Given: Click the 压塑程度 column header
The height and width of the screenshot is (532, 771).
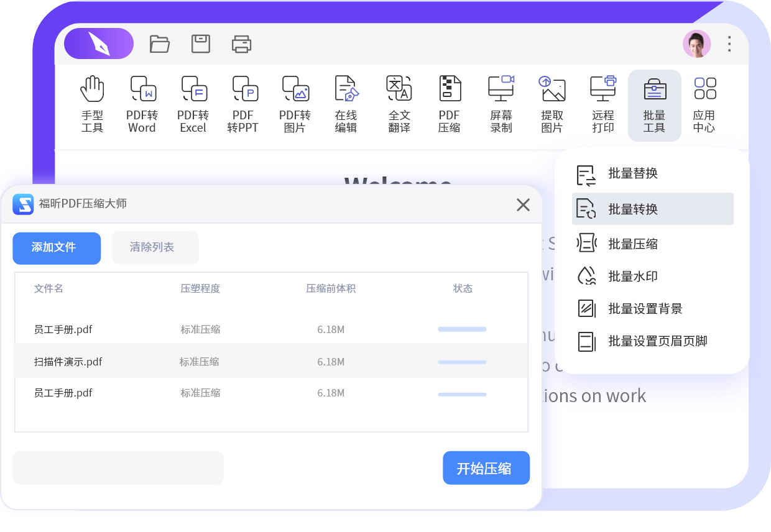Looking at the screenshot, I should pos(200,288).
